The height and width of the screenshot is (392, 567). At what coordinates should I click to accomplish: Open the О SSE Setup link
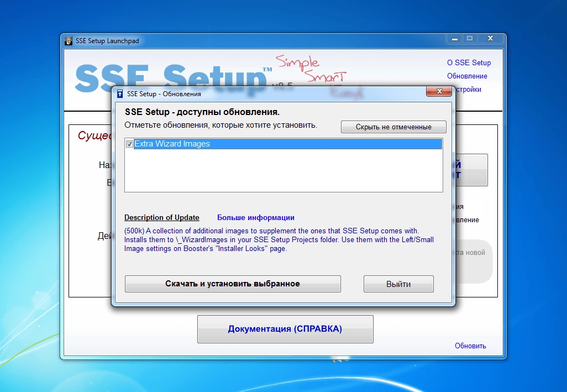[x=469, y=62]
